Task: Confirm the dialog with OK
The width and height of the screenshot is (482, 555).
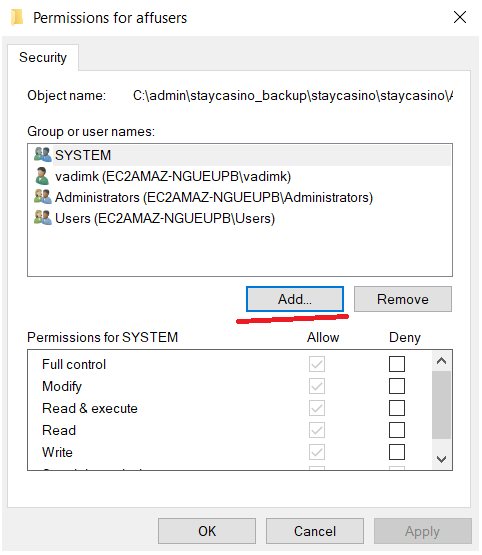Action: click(207, 531)
